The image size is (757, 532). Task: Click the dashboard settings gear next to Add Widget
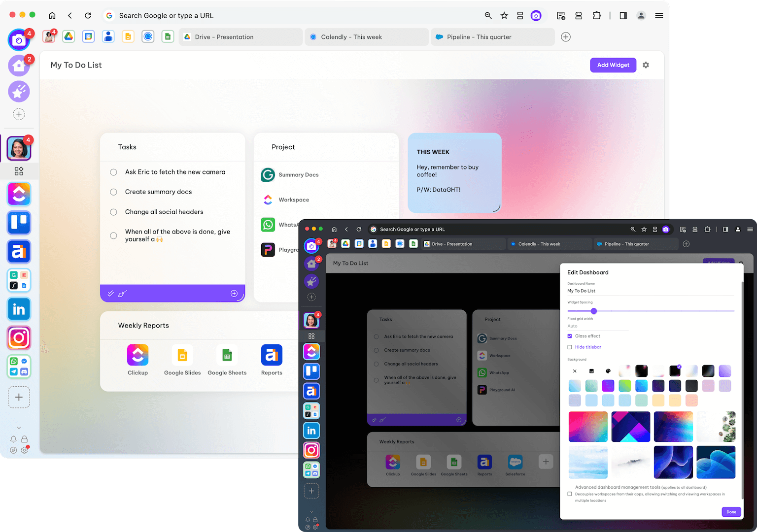pos(646,65)
